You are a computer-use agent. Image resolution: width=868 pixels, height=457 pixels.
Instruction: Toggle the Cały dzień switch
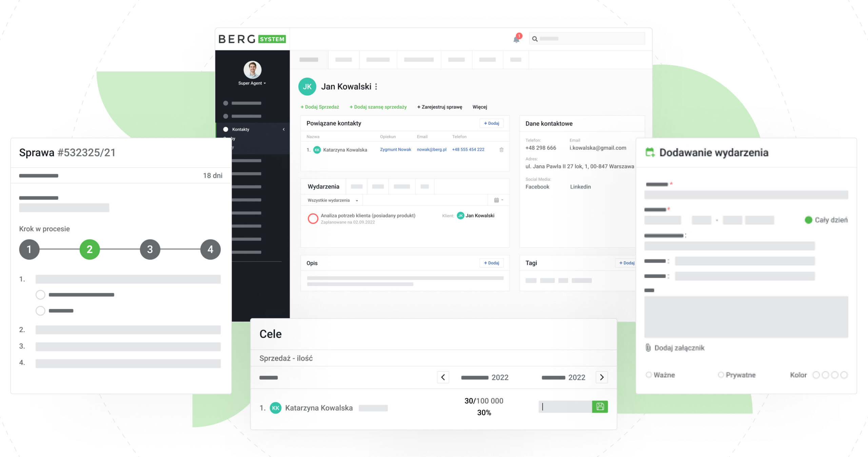(808, 220)
